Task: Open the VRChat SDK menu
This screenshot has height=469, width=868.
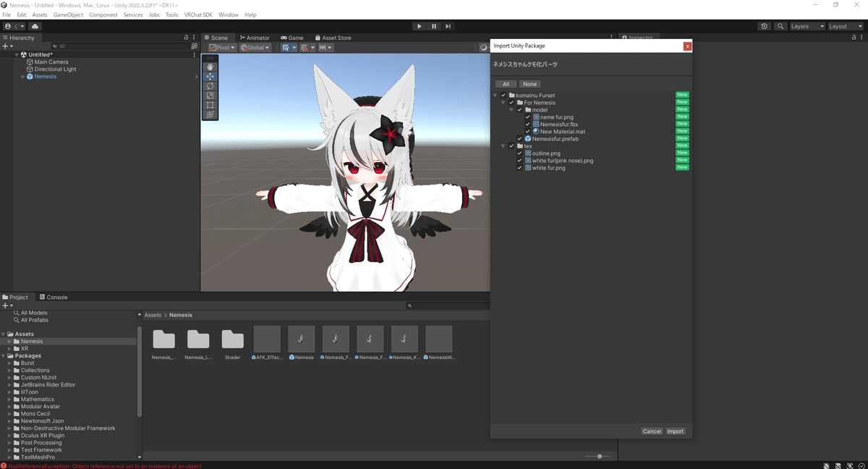Action: click(198, 14)
